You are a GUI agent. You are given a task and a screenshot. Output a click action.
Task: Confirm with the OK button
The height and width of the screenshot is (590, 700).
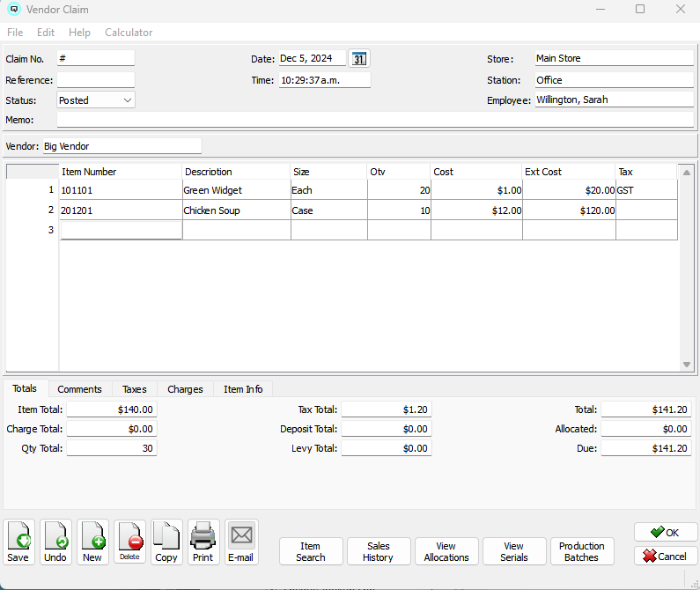click(x=666, y=532)
